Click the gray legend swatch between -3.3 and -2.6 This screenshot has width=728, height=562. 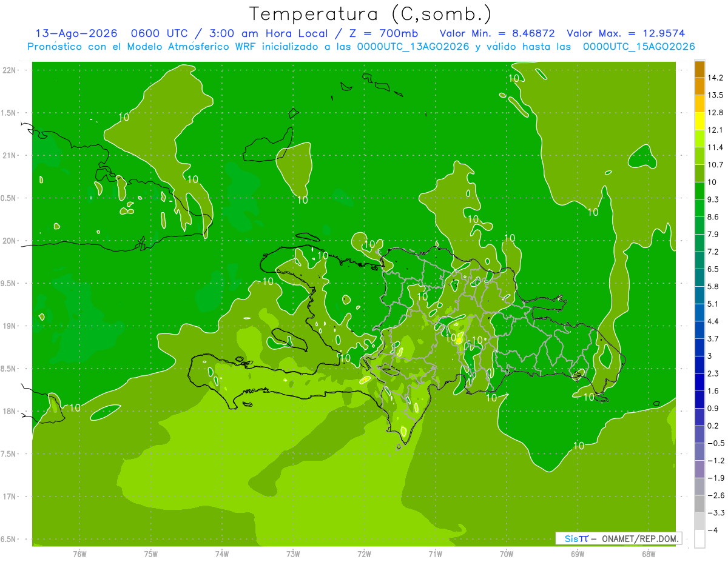click(699, 504)
